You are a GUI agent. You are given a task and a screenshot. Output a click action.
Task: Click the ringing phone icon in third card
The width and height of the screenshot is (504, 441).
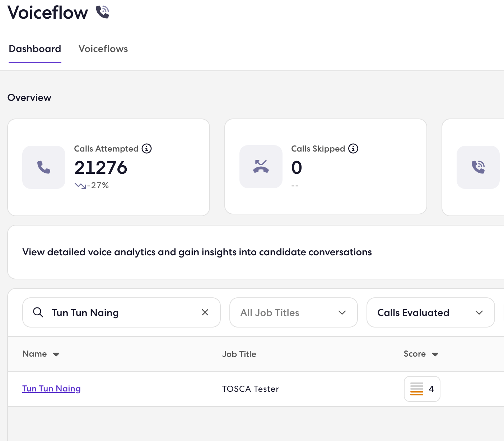tap(478, 167)
